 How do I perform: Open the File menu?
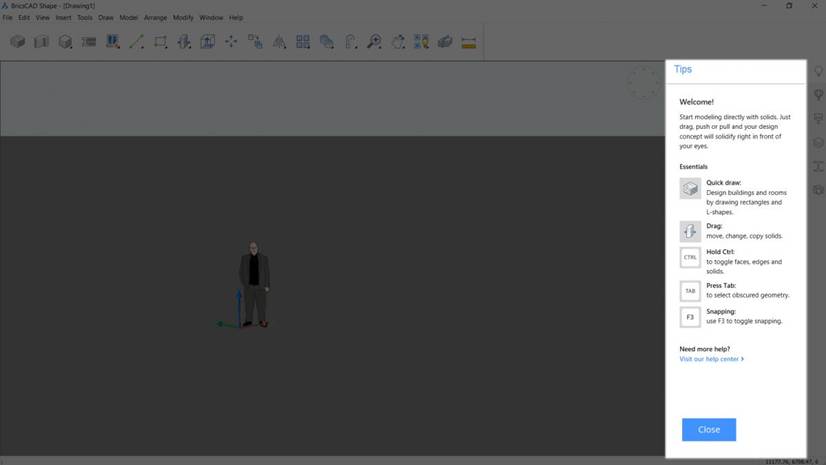click(x=7, y=18)
